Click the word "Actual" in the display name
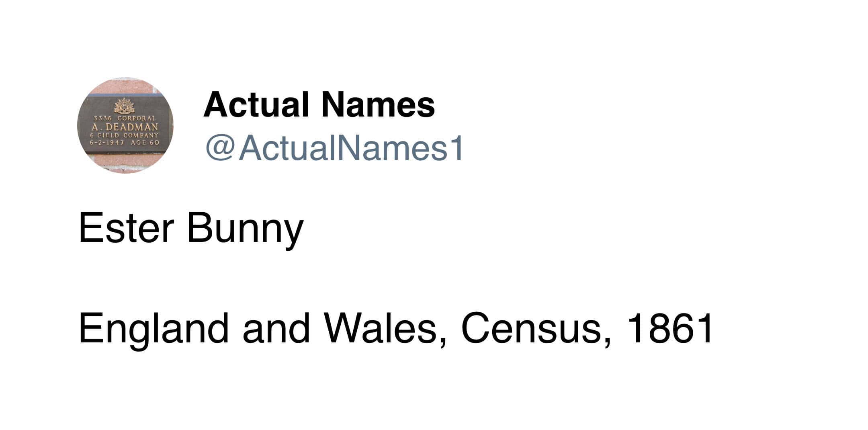 [x=256, y=104]
